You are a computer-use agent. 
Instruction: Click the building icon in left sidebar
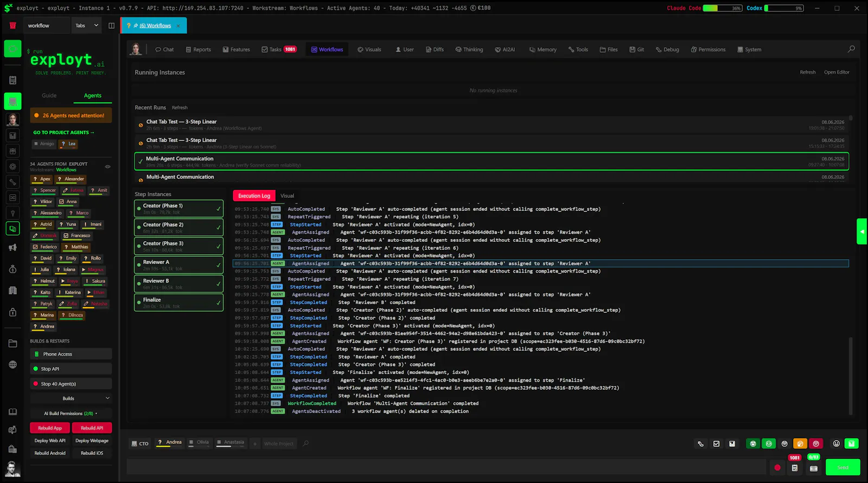pos(12,291)
